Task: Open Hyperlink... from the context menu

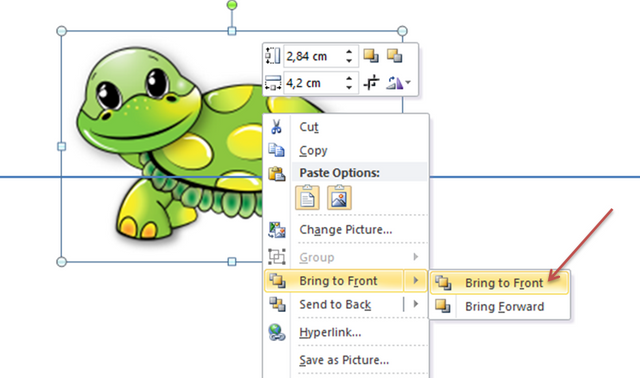Action: click(330, 332)
